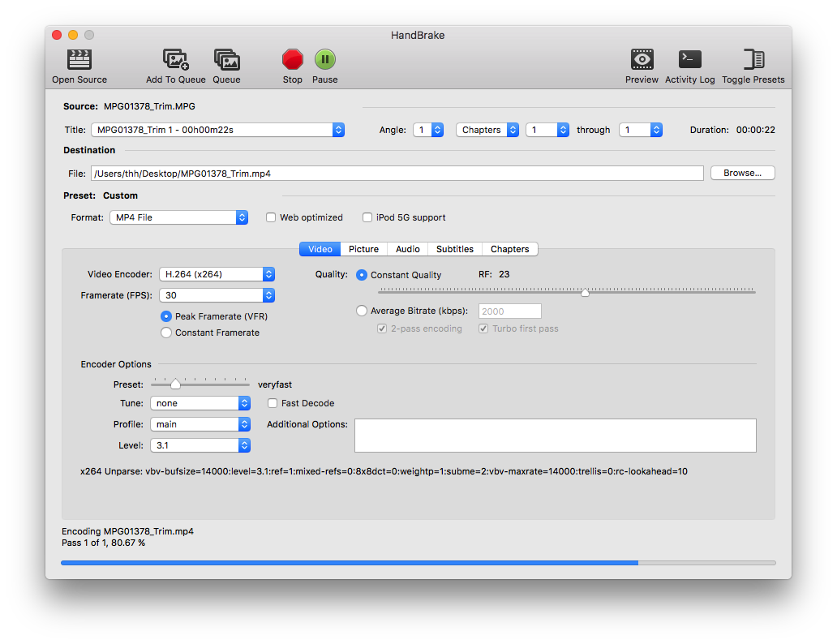Viewport: 837px width, 644px height.
Task: Open the start chapter dropdown
Action: 547,130
